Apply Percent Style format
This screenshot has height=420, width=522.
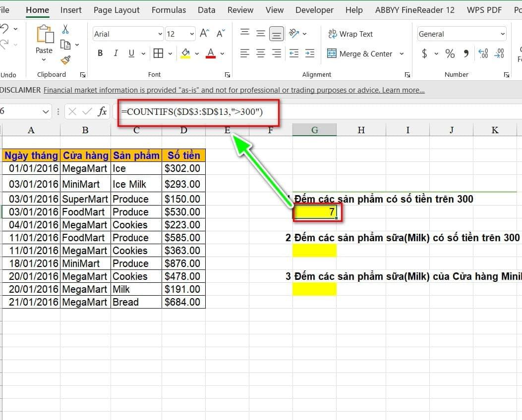450,53
